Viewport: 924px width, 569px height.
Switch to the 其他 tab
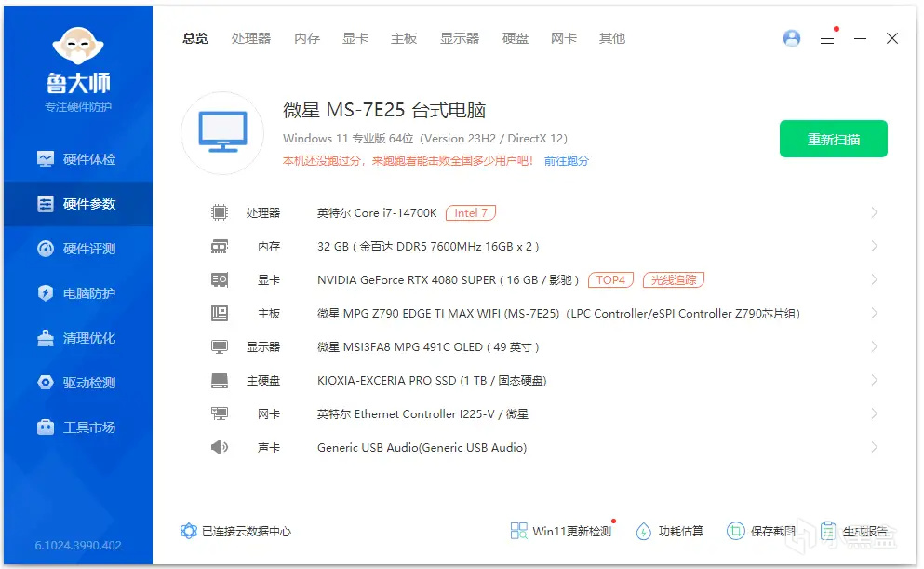click(x=611, y=38)
